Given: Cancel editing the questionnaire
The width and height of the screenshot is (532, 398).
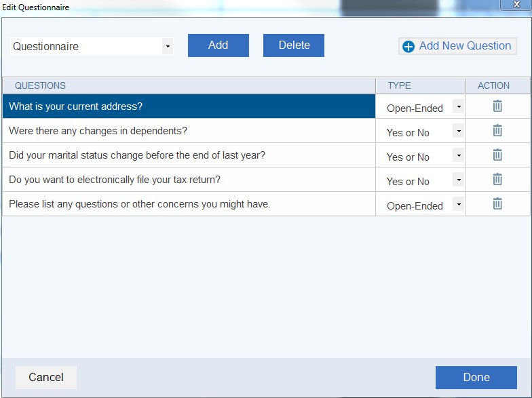Looking at the screenshot, I should (x=46, y=377).
